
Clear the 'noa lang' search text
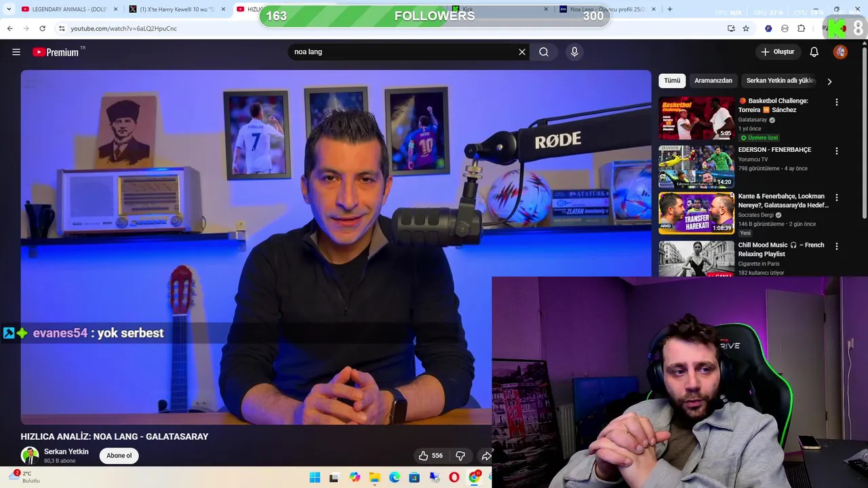(x=522, y=52)
